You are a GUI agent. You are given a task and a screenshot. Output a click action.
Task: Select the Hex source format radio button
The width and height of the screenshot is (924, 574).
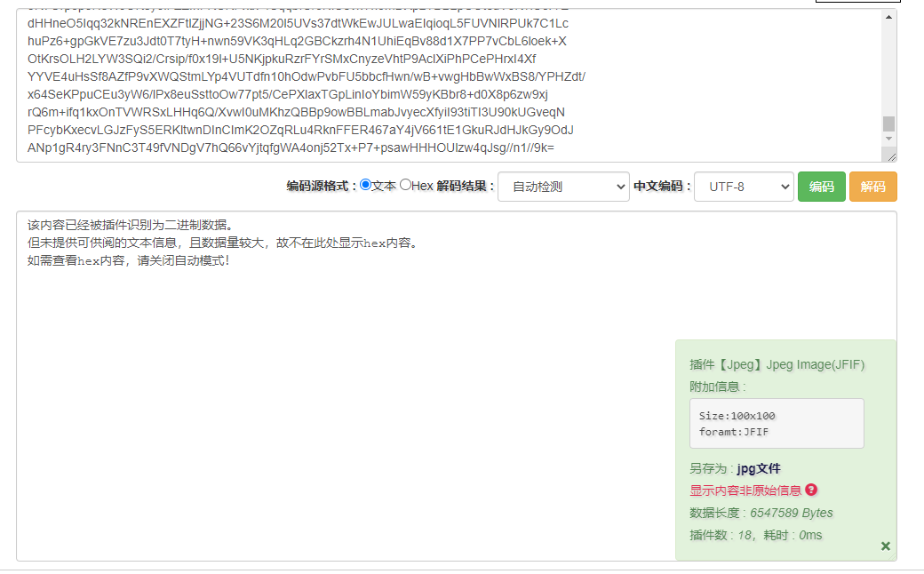pos(405,185)
